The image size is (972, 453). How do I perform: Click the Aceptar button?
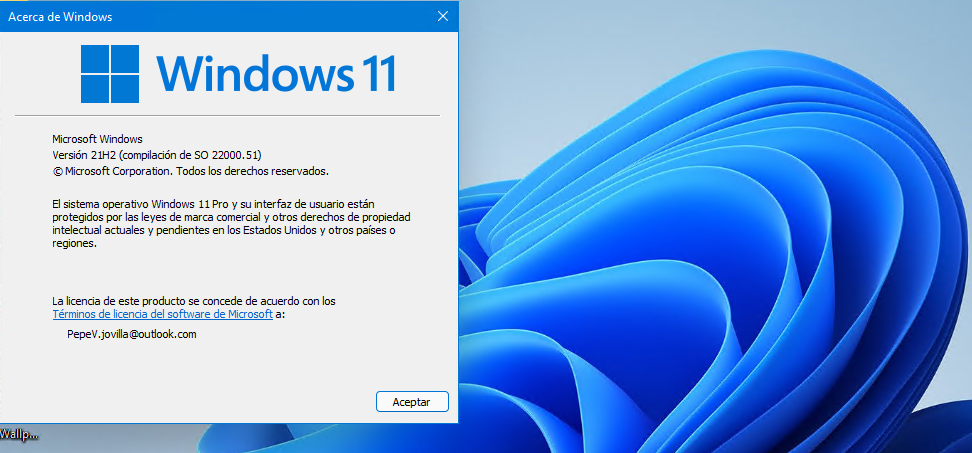click(412, 401)
